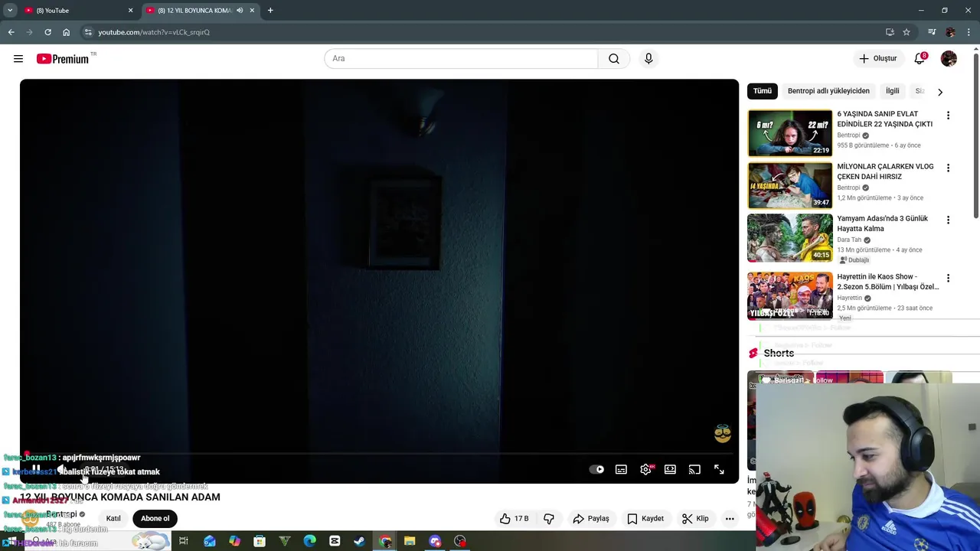
Task: Open the player settings gear
Action: pos(646,470)
